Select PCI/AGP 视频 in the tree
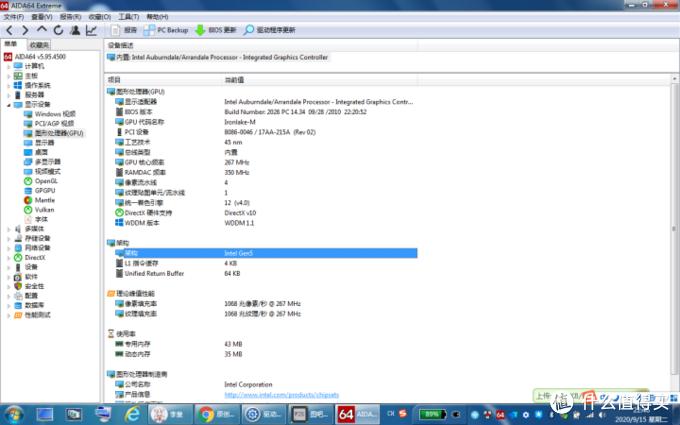 click(49, 124)
